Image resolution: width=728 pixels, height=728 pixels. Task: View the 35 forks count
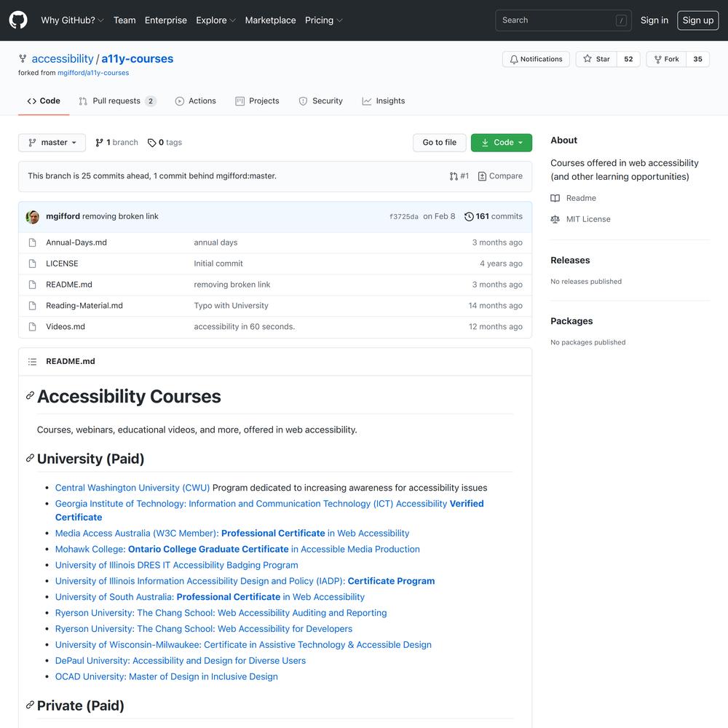[697, 59]
